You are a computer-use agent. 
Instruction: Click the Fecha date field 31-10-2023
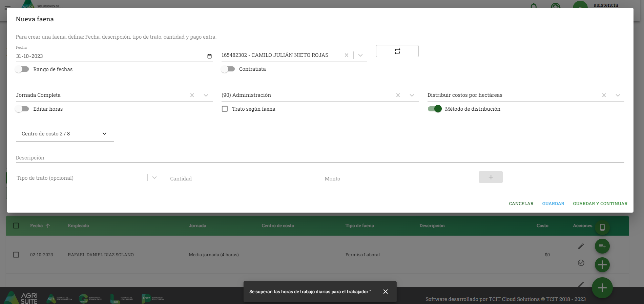(114, 56)
